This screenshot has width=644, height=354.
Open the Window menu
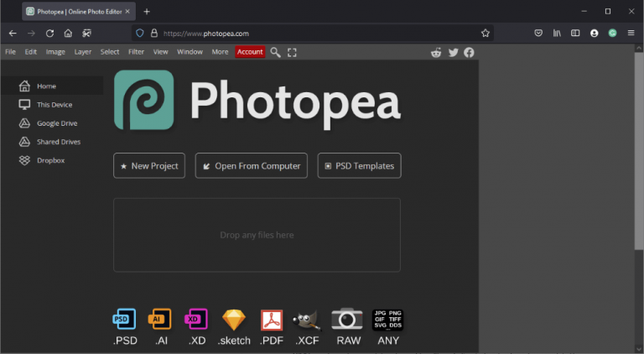tap(190, 52)
